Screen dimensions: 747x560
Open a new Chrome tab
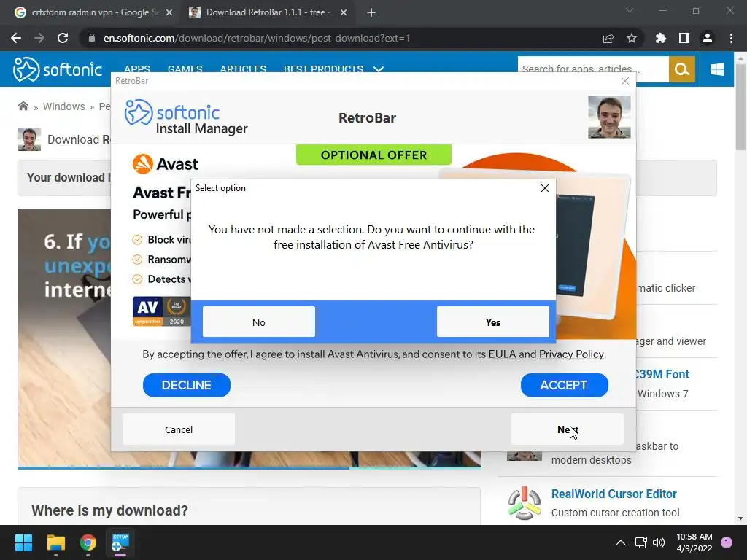click(x=371, y=13)
